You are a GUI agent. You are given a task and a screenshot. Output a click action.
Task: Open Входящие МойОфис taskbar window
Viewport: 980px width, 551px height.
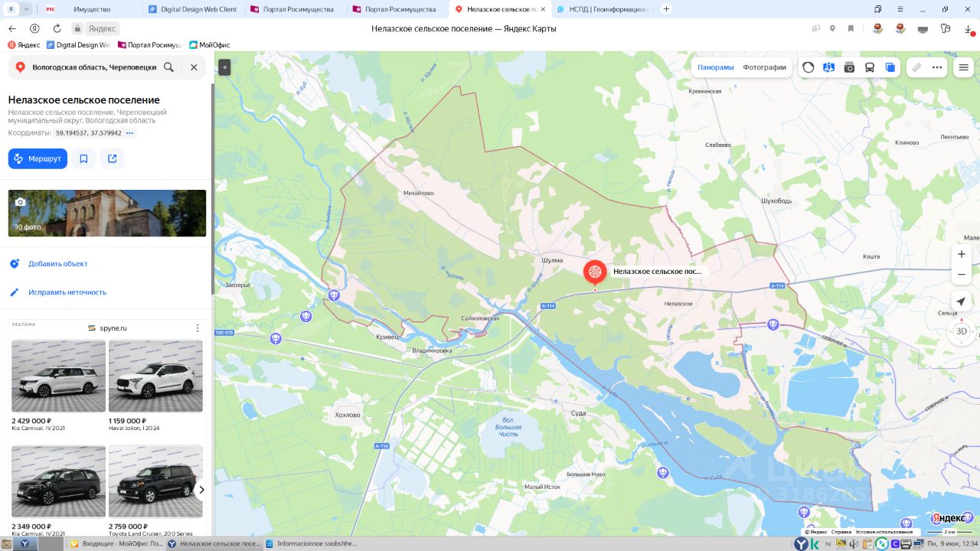(116, 543)
